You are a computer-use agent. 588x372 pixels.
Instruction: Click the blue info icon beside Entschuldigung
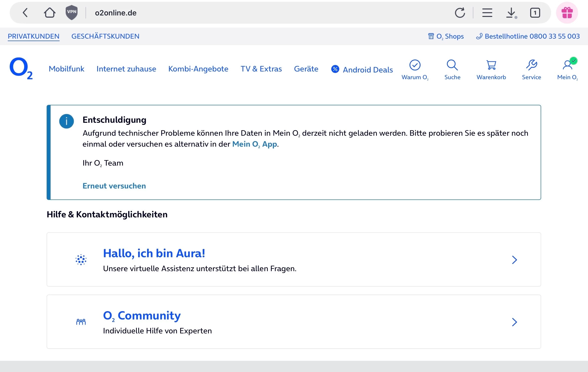67,121
